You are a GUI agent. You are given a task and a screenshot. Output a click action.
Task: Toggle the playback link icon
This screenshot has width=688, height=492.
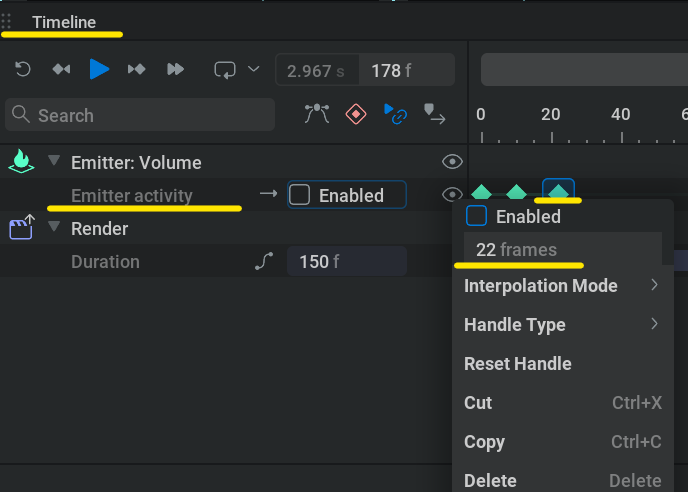pos(395,114)
